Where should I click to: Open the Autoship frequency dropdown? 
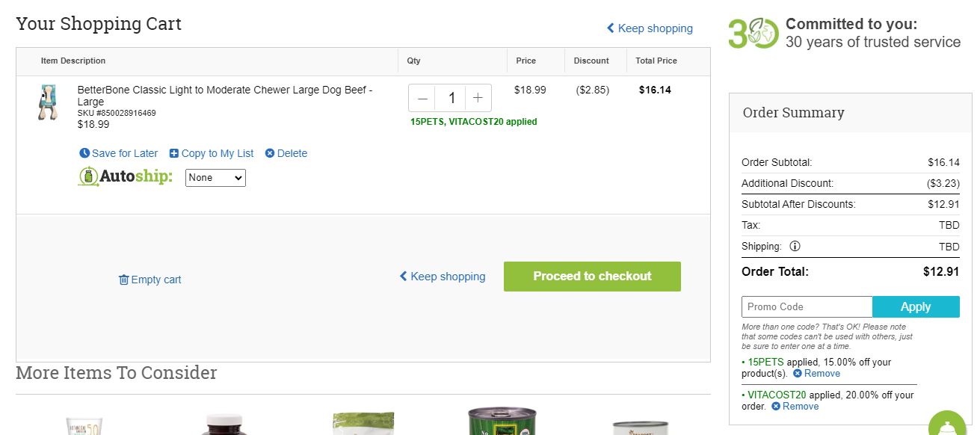point(215,178)
